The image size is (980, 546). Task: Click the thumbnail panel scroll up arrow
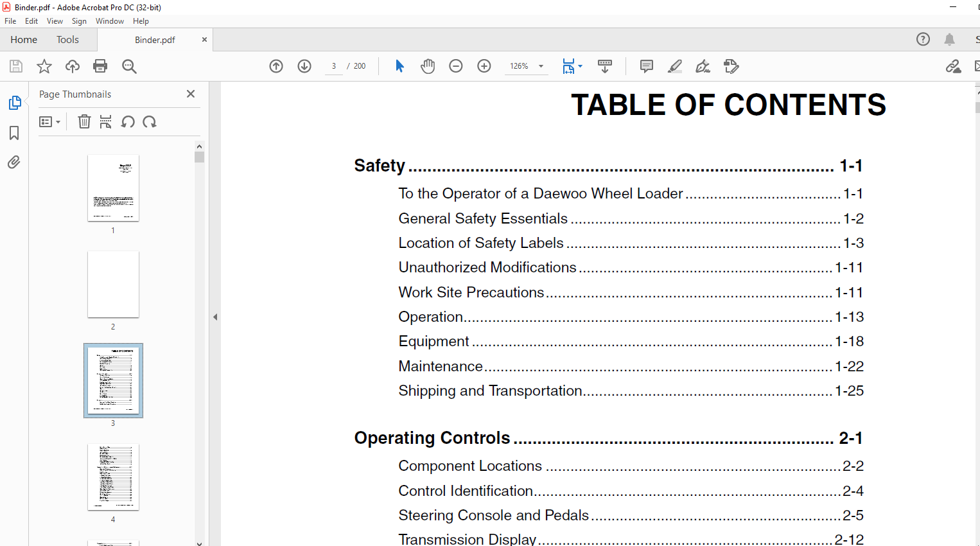point(199,146)
